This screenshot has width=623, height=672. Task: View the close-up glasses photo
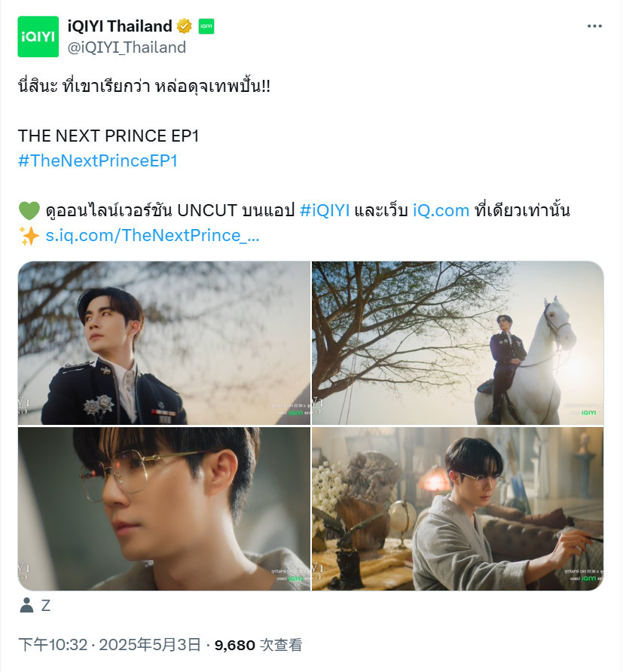pyautogui.click(x=164, y=509)
